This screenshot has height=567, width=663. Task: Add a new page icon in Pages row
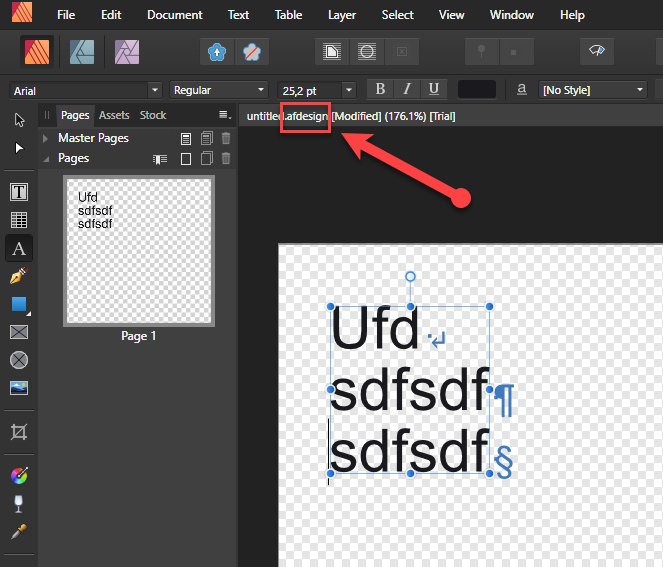(x=186, y=159)
